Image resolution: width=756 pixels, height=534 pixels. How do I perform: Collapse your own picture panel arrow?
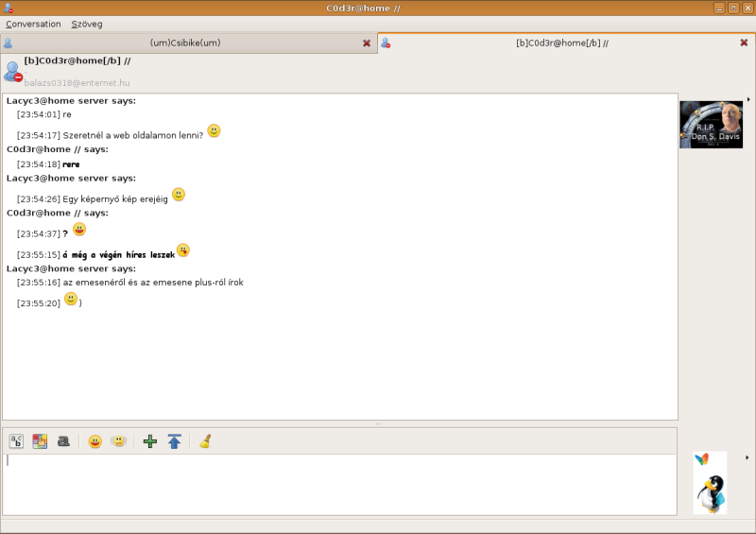pyautogui.click(x=747, y=457)
